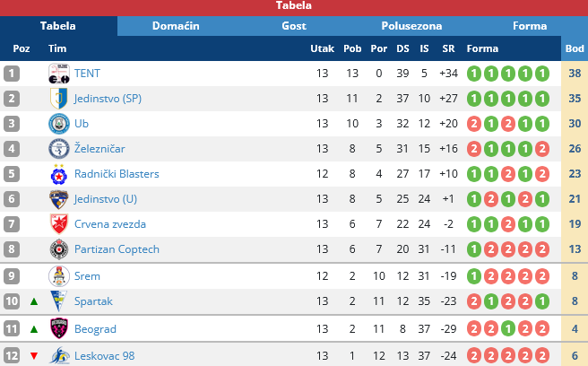The width and height of the screenshot is (588, 366).
Task: Show the Forma tab
Action: (530, 26)
